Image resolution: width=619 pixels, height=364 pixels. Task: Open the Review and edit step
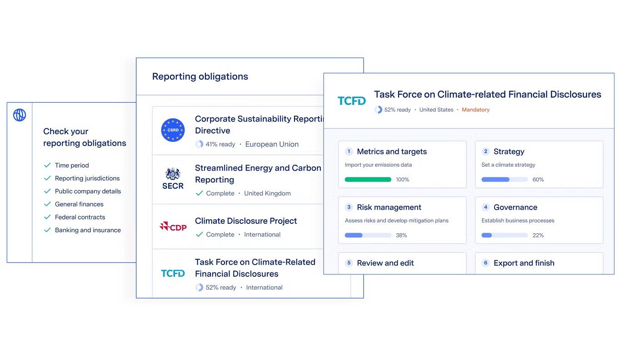tap(402, 263)
